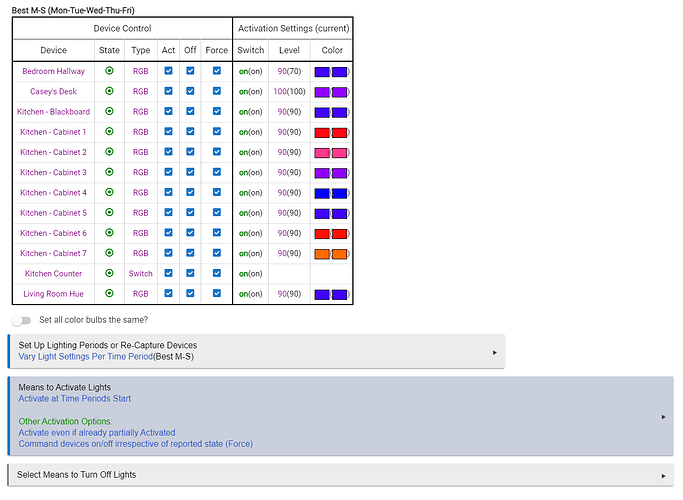Click Kitchen - Cabinet 7 state indicator icon
Image resolution: width=683 pixels, height=500 pixels.
pos(109,253)
